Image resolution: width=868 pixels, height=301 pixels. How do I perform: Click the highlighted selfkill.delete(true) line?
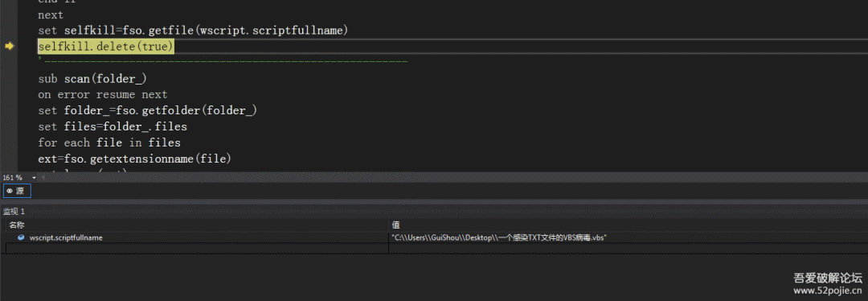tap(106, 47)
